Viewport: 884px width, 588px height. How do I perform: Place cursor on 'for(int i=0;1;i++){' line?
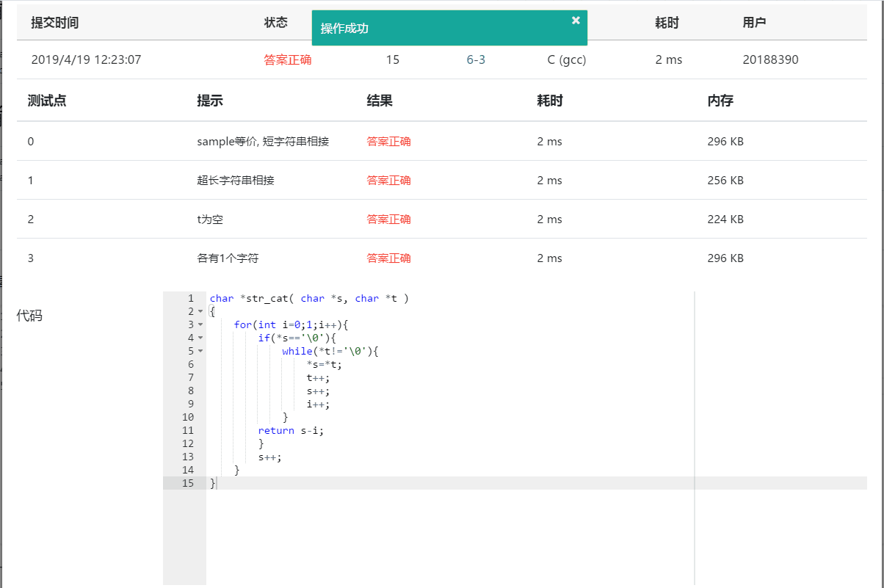[x=291, y=324]
